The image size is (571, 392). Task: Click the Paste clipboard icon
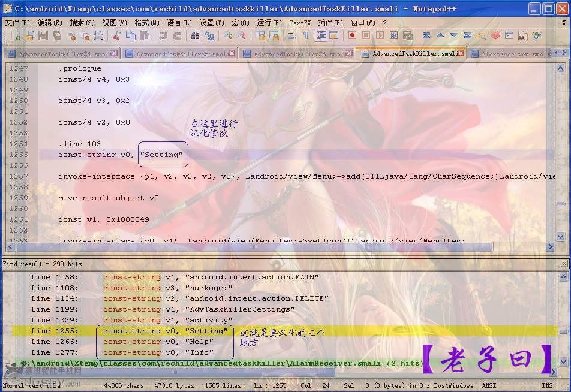tap(145, 36)
